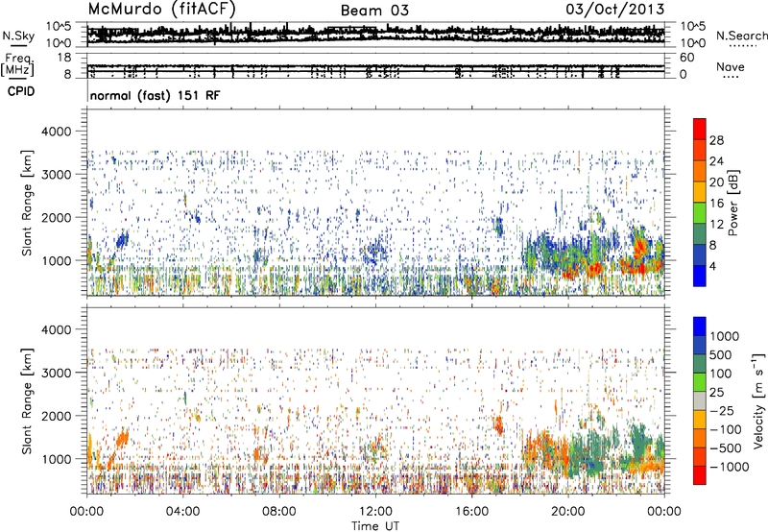
Task: Click the 'Velocity [m s-1]' color bar label
Action: [x=757, y=400]
